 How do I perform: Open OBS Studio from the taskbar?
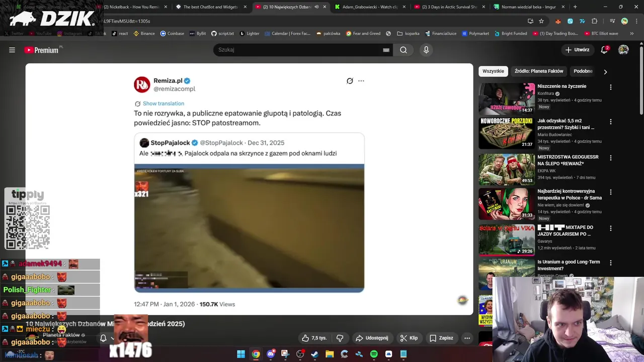coord(300,354)
